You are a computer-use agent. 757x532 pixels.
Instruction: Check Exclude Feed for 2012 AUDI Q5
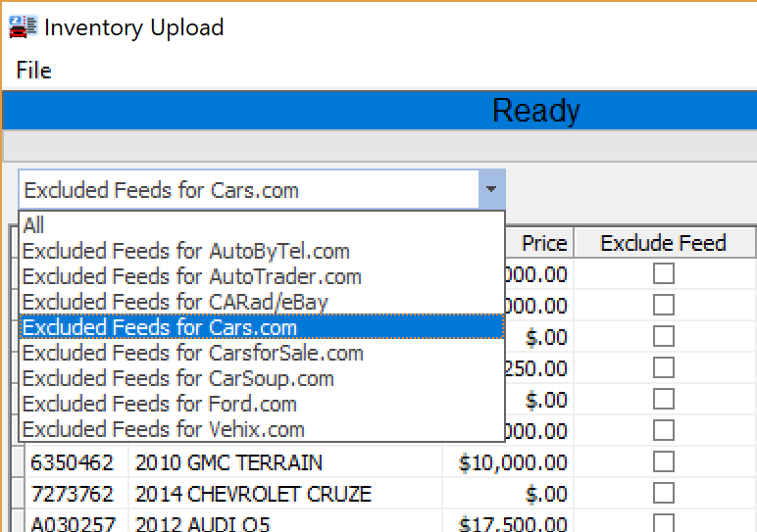click(x=664, y=523)
